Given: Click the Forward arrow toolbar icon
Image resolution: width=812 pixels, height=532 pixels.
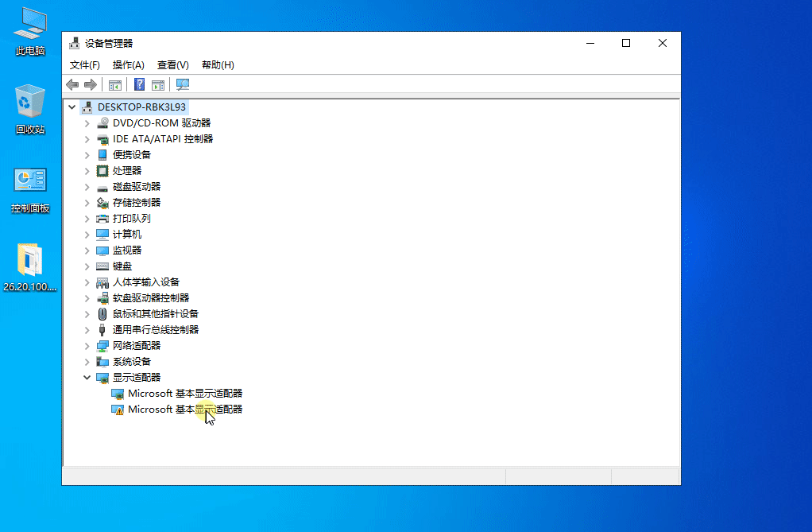Looking at the screenshot, I should (91, 84).
